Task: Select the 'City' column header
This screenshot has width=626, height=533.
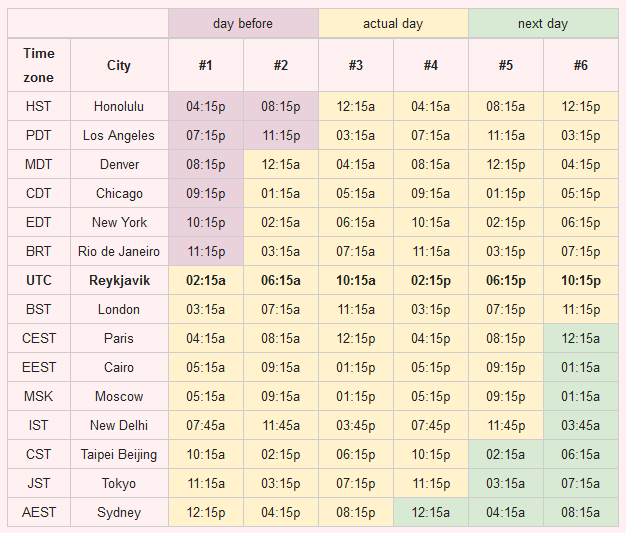Action: pyautogui.click(x=119, y=65)
